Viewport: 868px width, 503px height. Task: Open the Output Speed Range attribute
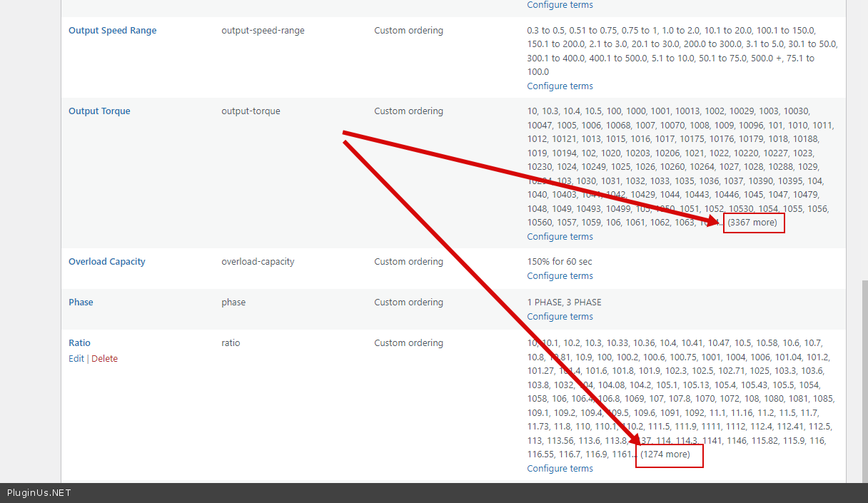(112, 31)
